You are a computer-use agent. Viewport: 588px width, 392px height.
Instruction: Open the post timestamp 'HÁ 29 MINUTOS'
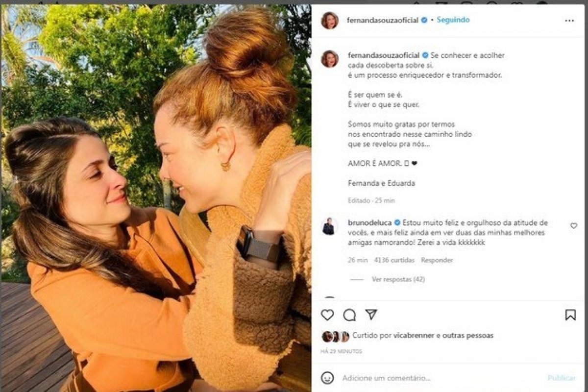(341, 350)
